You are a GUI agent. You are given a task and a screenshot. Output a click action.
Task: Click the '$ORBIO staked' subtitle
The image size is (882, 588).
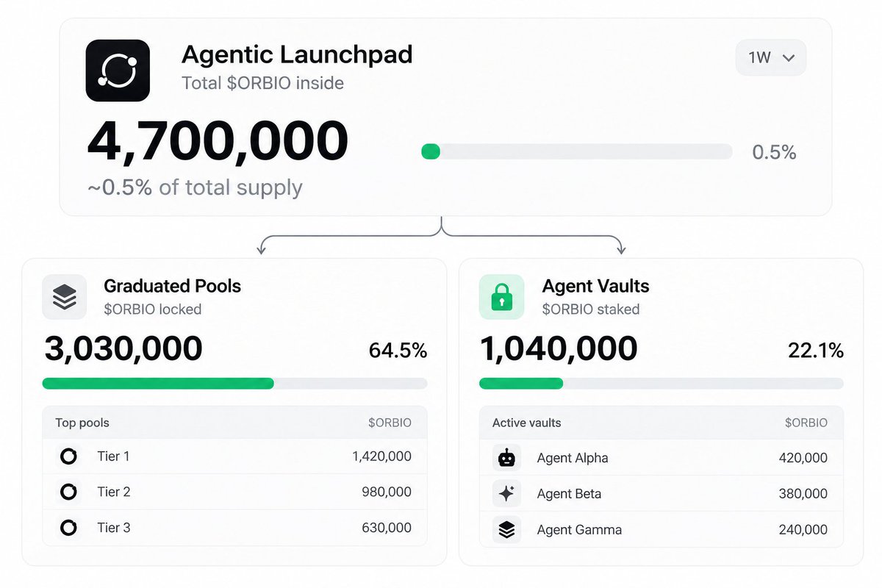coord(591,309)
